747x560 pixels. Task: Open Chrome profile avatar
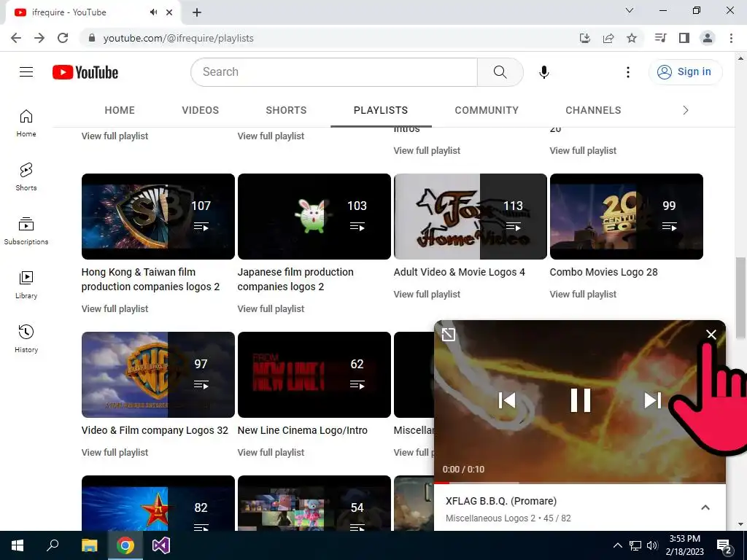[708, 38]
